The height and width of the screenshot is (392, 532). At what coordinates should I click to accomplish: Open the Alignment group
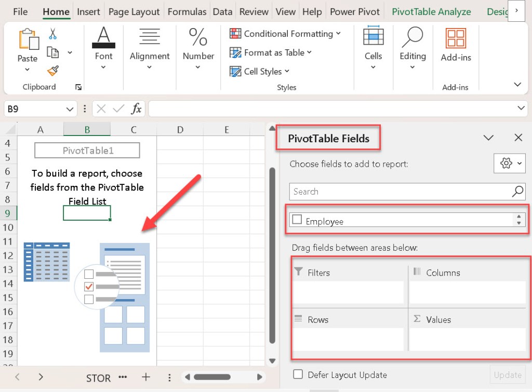tap(150, 48)
